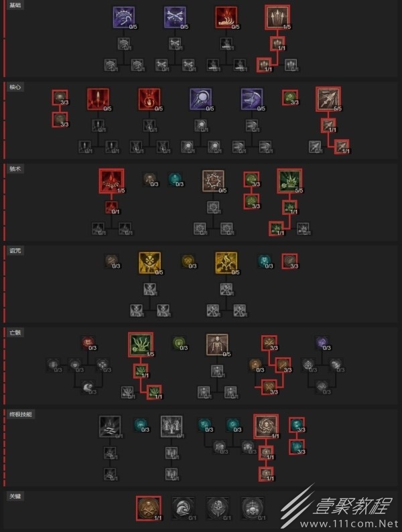402x532 pixels.
Task: Select the purple Reap skill in 基础 row
Action: tap(123, 17)
